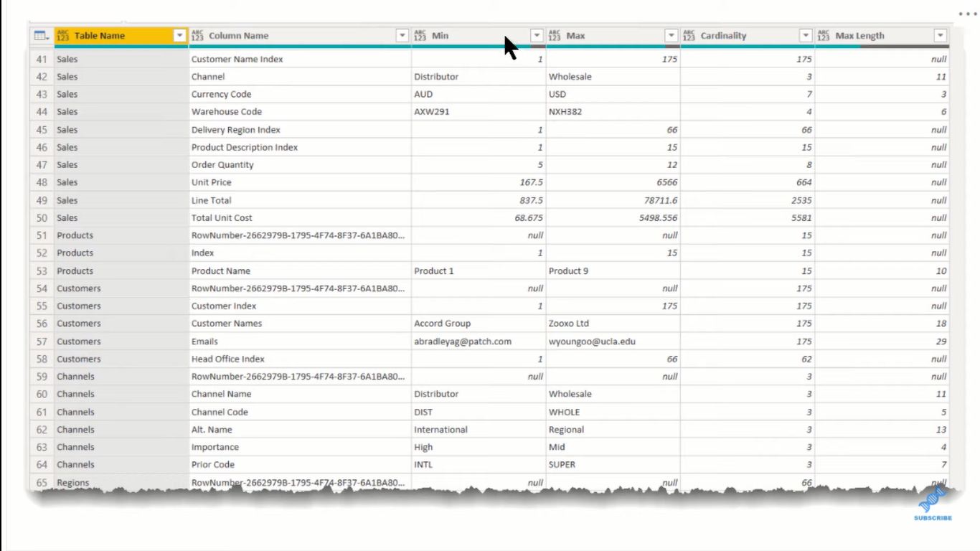Click the Unit Price cell
Viewport: 980px width, 551px height.
point(300,182)
